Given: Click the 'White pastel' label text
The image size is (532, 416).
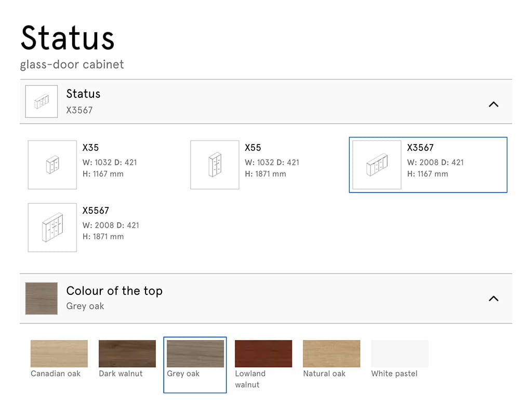Looking at the screenshot, I should click(x=394, y=373).
